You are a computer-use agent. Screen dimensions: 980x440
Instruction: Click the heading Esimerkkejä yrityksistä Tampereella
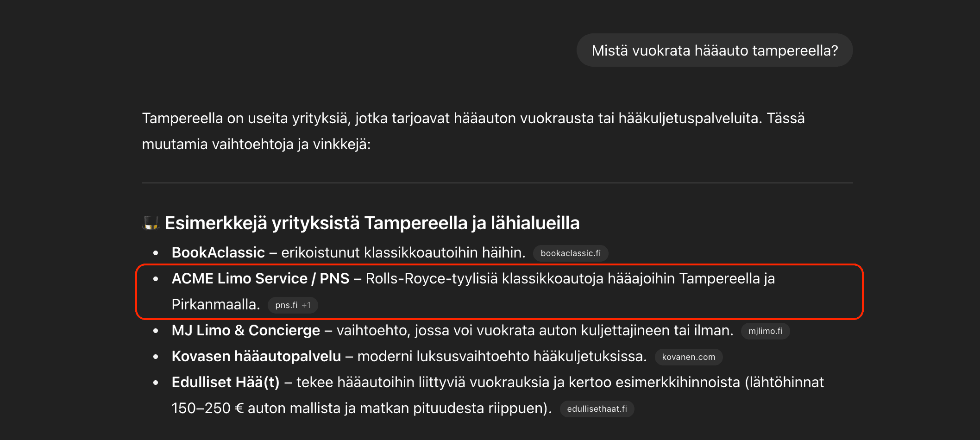click(x=372, y=223)
